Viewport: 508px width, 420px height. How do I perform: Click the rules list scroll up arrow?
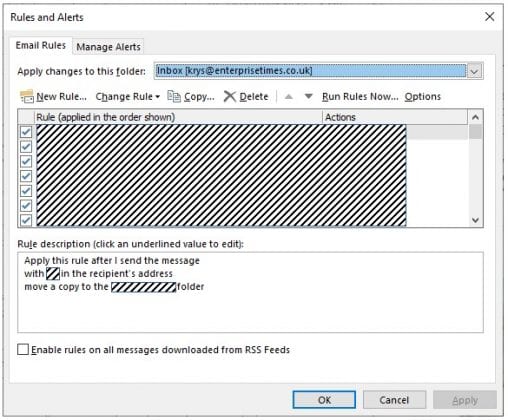click(x=476, y=117)
